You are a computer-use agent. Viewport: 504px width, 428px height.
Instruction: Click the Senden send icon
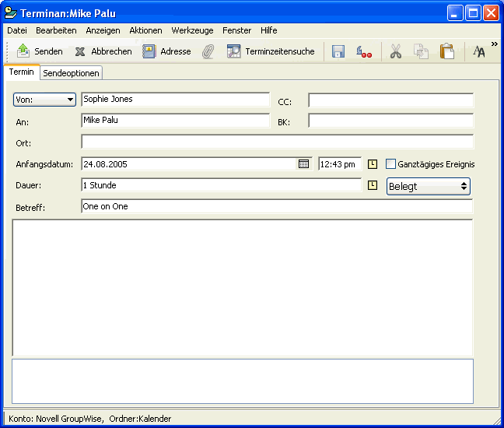[x=23, y=51]
